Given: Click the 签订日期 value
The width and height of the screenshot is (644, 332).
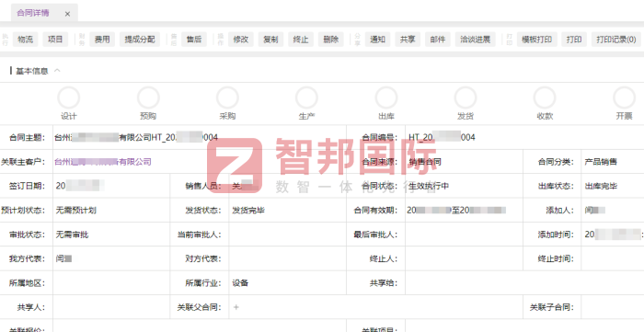Looking at the screenshot, I should (80, 186).
